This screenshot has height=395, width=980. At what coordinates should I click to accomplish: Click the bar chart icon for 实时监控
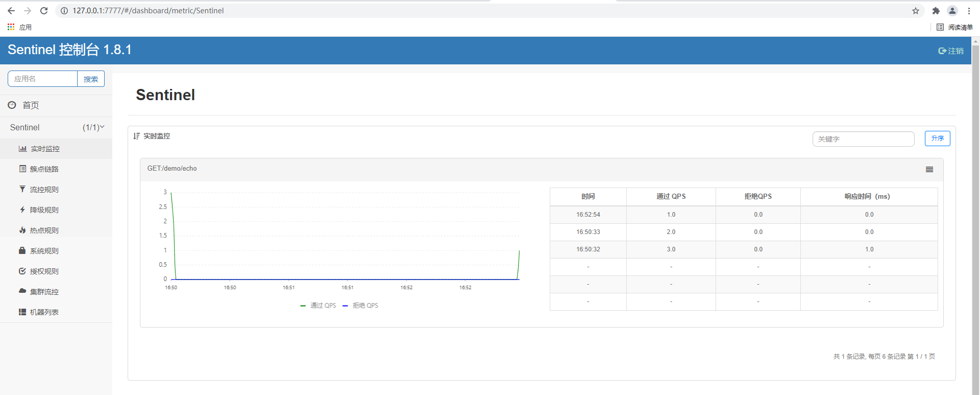pyautogui.click(x=22, y=149)
